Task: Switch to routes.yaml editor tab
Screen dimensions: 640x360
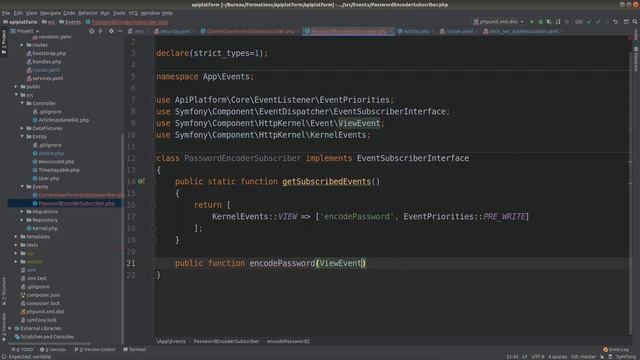Action: [x=459, y=31]
